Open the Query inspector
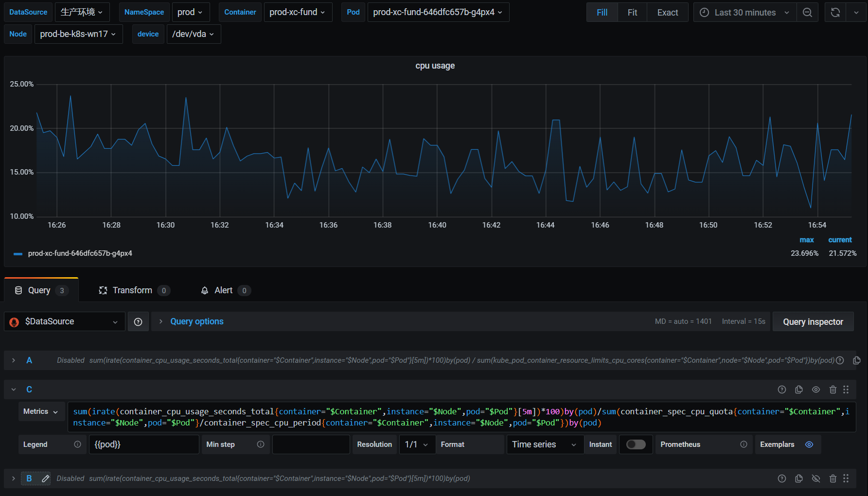 [813, 322]
